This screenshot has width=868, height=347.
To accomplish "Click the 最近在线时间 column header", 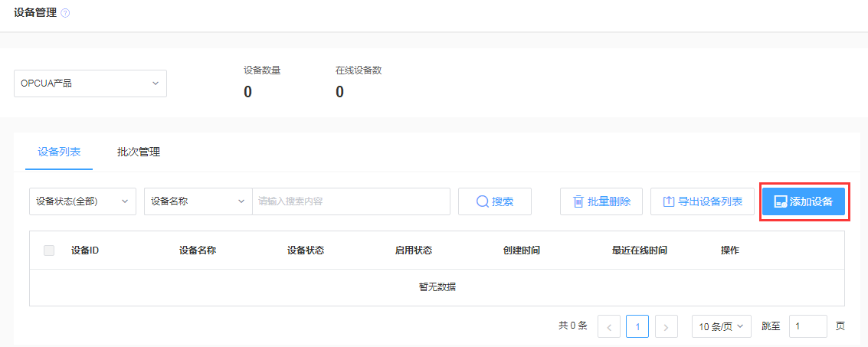I will click(640, 250).
